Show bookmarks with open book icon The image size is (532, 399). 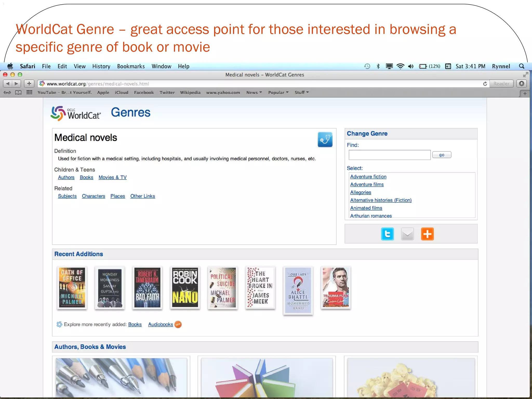pos(18,92)
